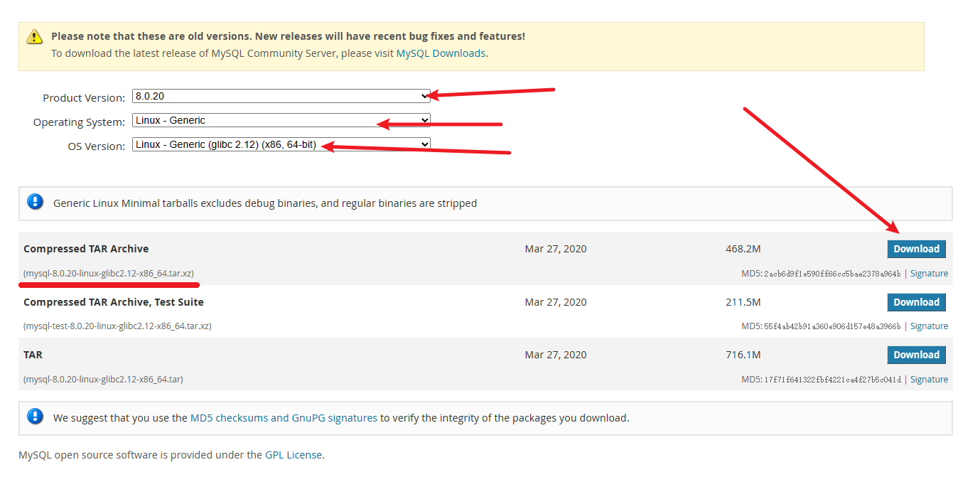Click the info icon beside MD5 checksums suggestion
This screenshot has height=477, width=980.
(35, 417)
